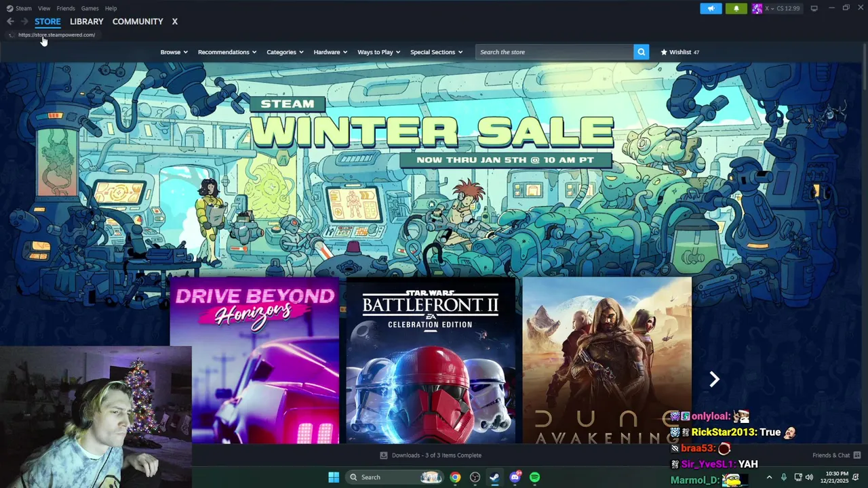The height and width of the screenshot is (488, 868).
Task: Switch to the STORE tab
Action: [47, 22]
